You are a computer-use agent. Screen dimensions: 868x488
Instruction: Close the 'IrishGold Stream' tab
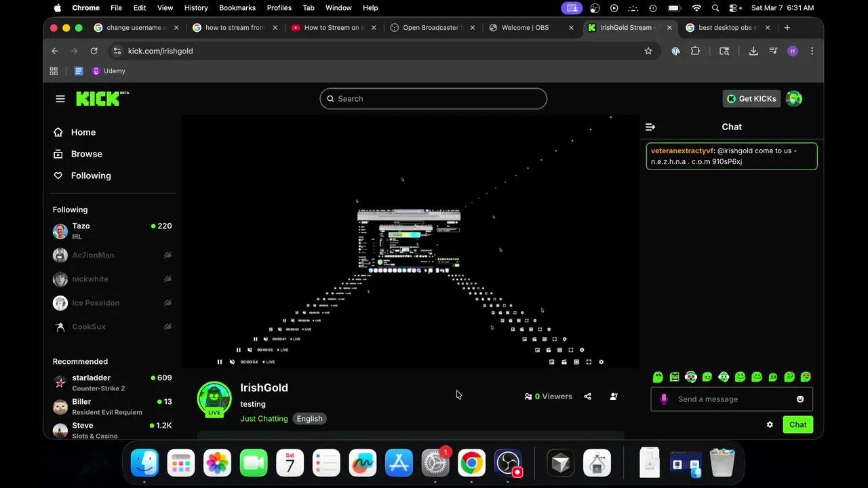coord(669,28)
